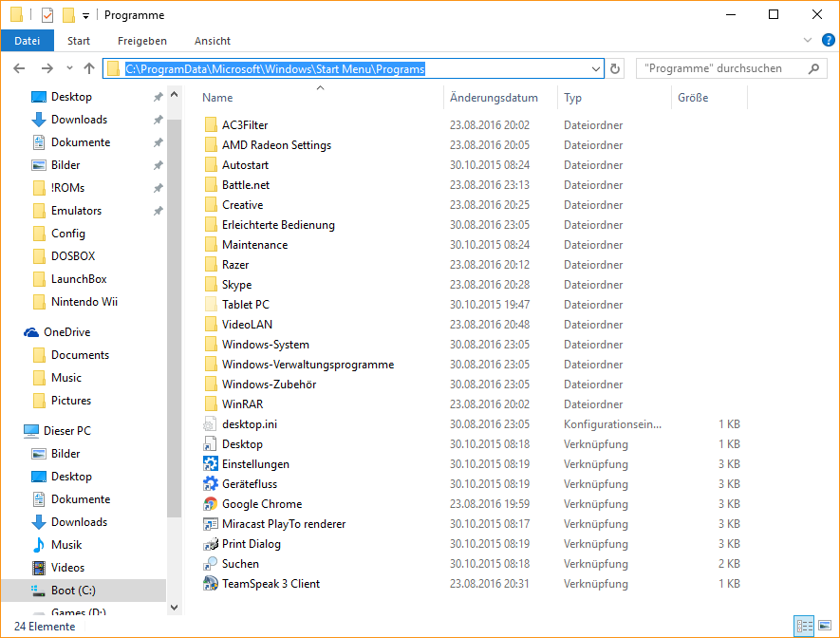Click the Miracast PlayTo renderer icon
The height and width of the screenshot is (638, 840).
[210, 524]
